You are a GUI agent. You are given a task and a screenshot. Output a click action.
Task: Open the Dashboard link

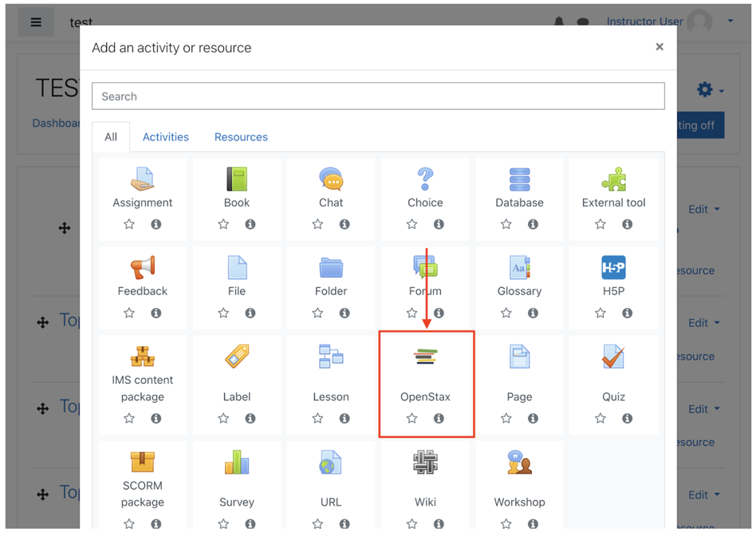coord(50,123)
